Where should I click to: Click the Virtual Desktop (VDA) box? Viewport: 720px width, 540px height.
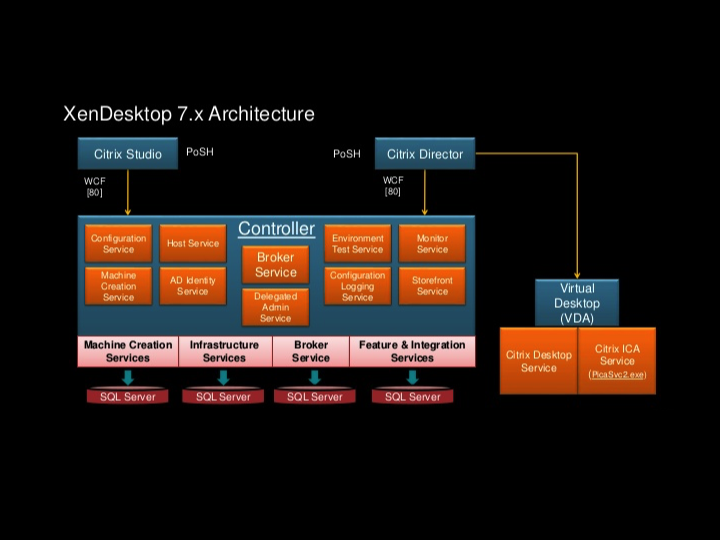577,303
